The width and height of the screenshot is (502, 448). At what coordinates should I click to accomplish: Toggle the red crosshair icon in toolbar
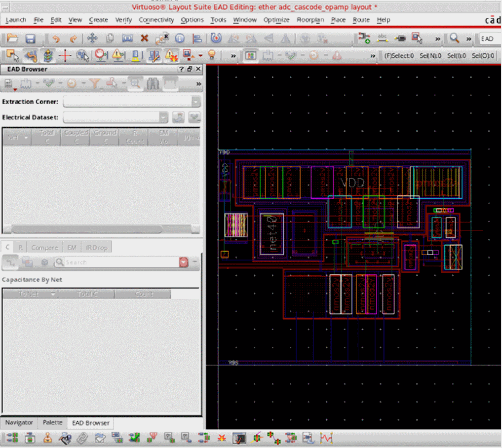click(x=65, y=55)
